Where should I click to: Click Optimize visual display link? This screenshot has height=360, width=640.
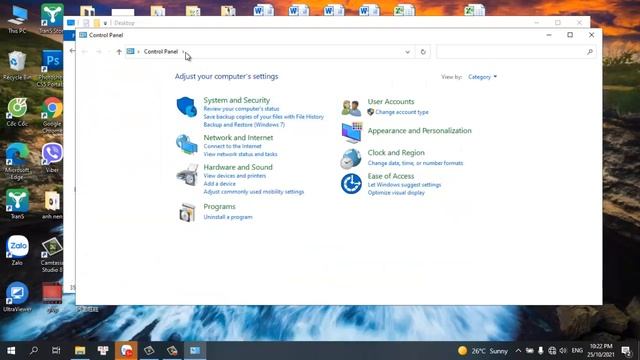(396, 193)
